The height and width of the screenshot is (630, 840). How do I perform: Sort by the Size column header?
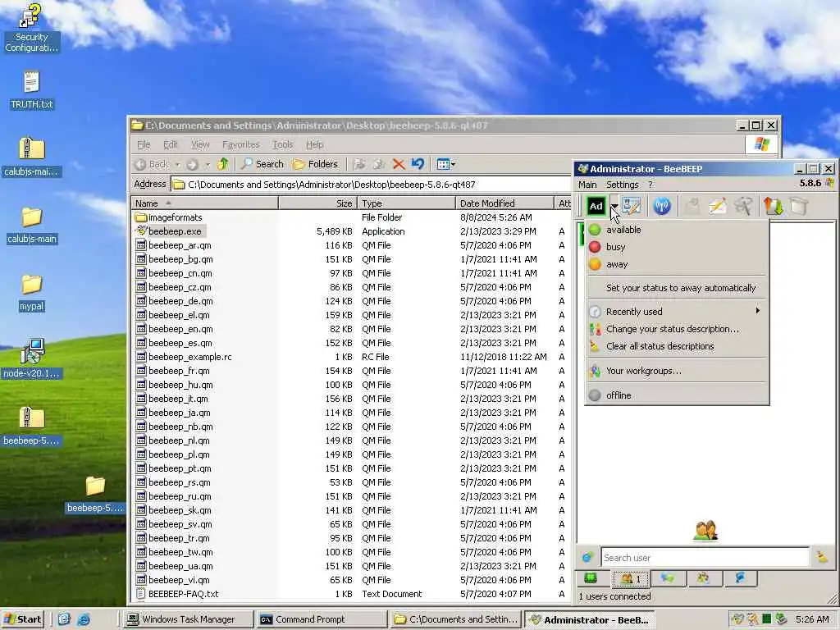(317, 203)
